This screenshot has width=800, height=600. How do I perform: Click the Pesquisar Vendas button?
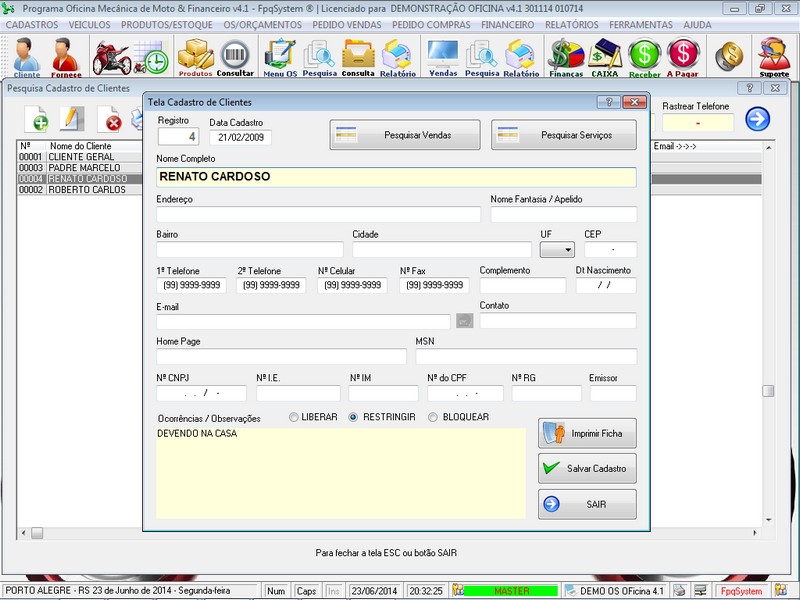click(x=403, y=135)
